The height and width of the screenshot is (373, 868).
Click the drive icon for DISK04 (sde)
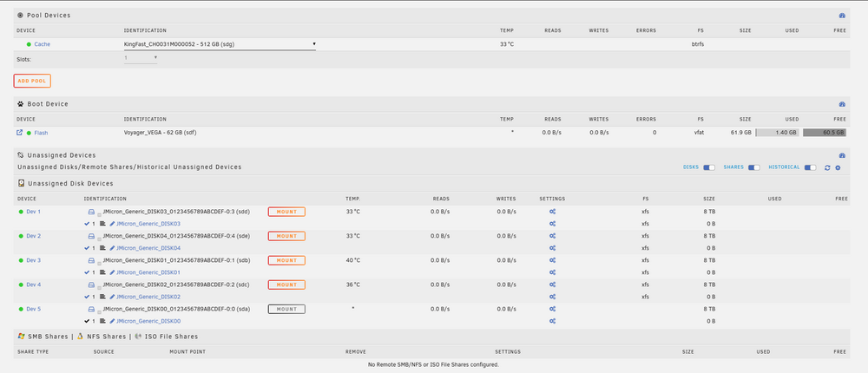(x=91, y=236)
